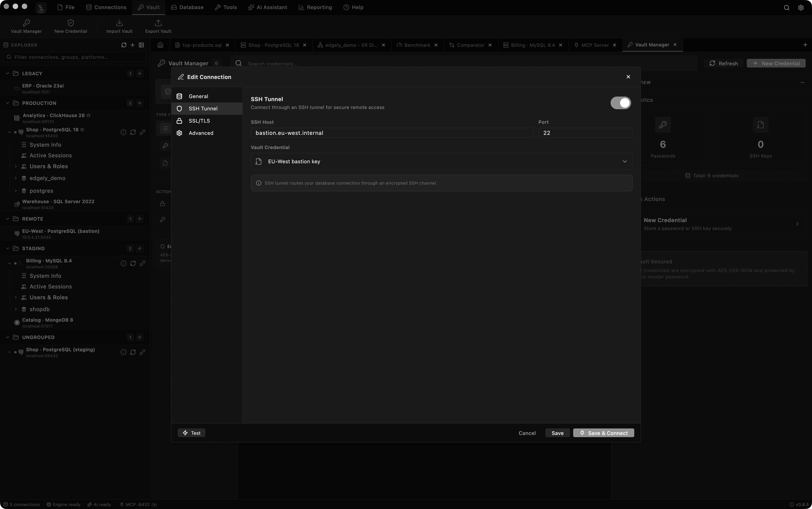Viewport: 812px width, 509px height.
Task: Disconnect Shop · PostgreSQL 18 connection
Action: 142,132
